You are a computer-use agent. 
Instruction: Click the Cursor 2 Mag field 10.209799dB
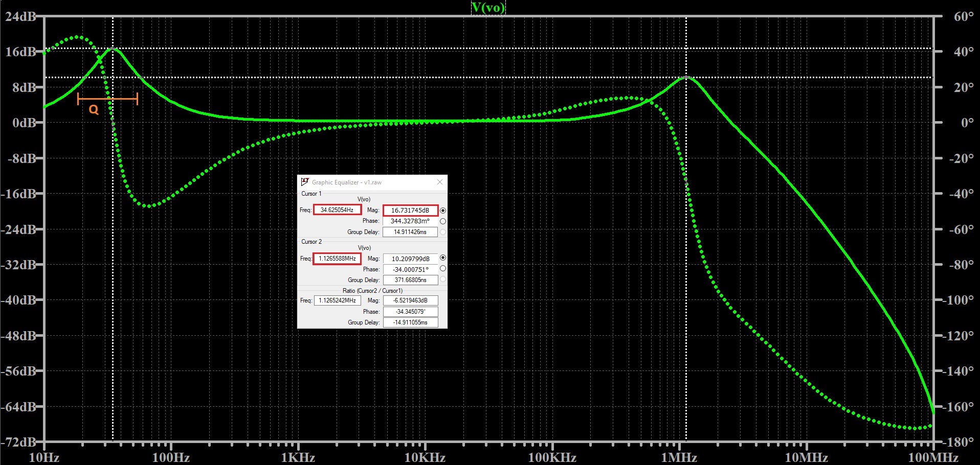[410, 259]
